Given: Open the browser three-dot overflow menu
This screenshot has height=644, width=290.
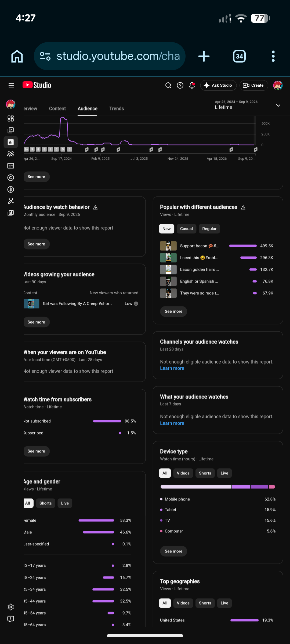Looking at the screenshot, I should (273, 56).
